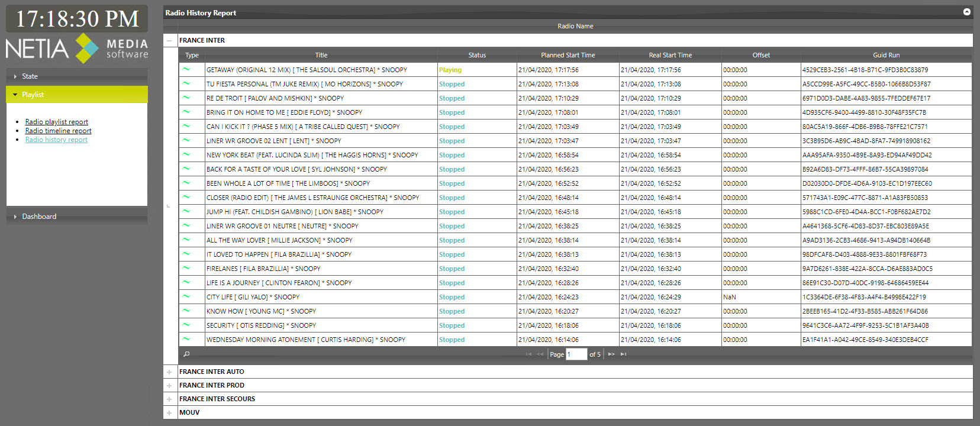Open the Radio timeline report link

59,131
